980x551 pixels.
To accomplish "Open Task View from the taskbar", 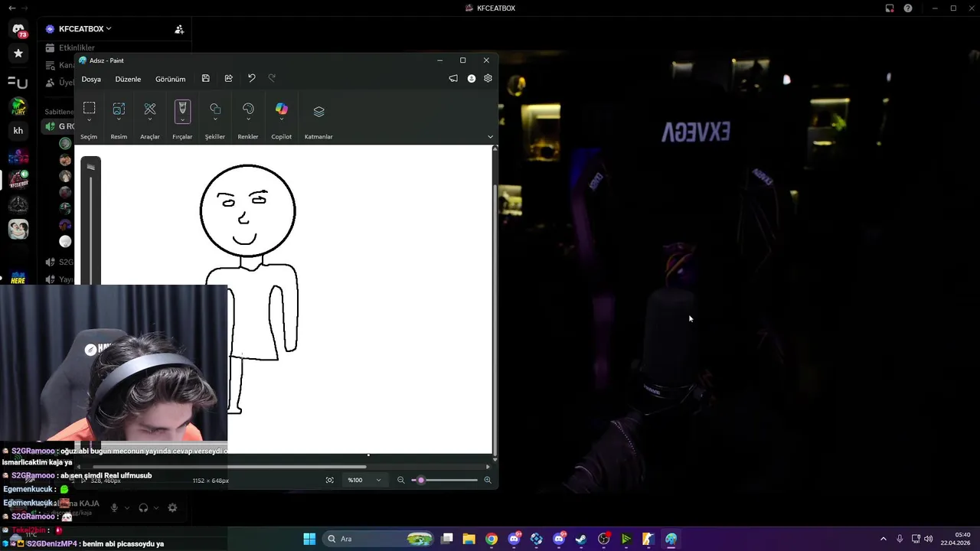I will point(447,539).
